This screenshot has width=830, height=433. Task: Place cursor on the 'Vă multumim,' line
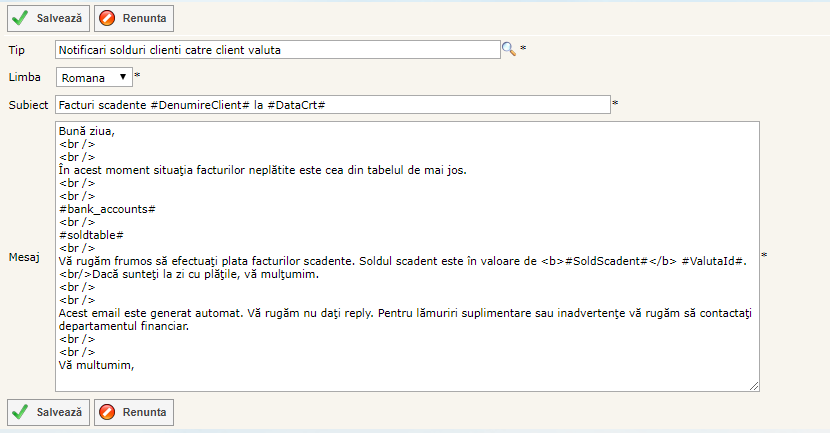[96, 365]
